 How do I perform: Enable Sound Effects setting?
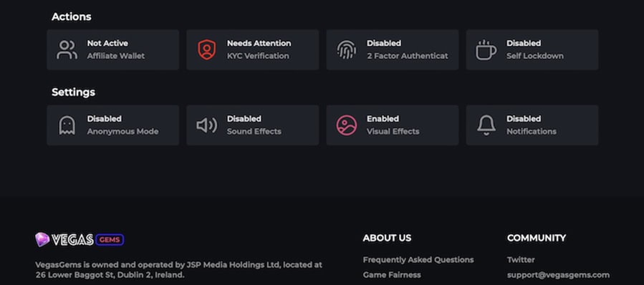(x=253, y=125)
